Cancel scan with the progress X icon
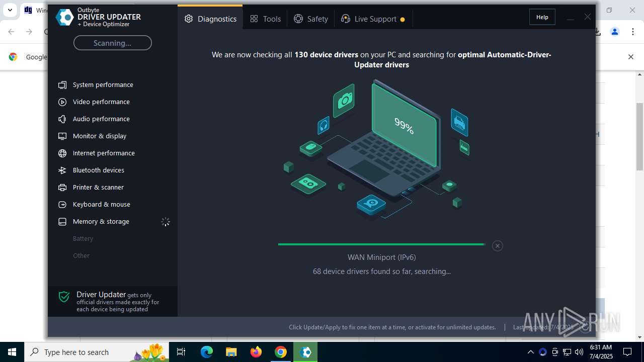 (x=497, y=246)
